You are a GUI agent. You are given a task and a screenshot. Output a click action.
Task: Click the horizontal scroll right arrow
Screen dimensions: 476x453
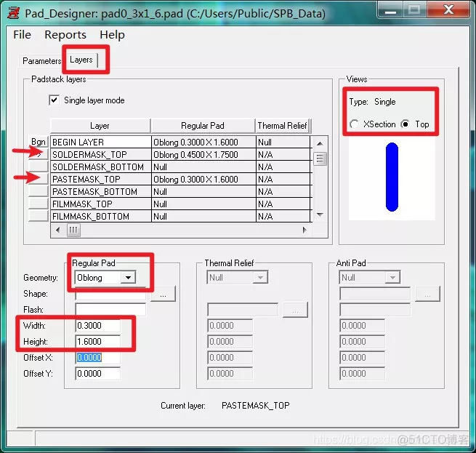[x=304, y=230]
